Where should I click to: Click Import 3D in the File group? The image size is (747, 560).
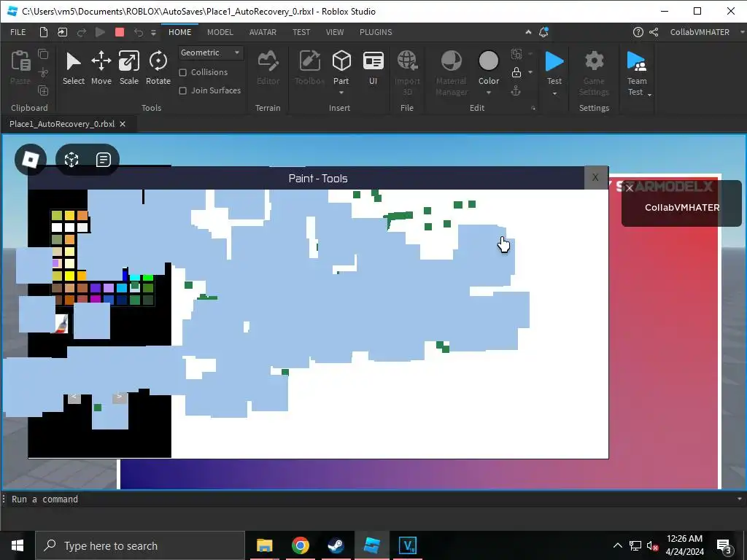tap(407, 72)
